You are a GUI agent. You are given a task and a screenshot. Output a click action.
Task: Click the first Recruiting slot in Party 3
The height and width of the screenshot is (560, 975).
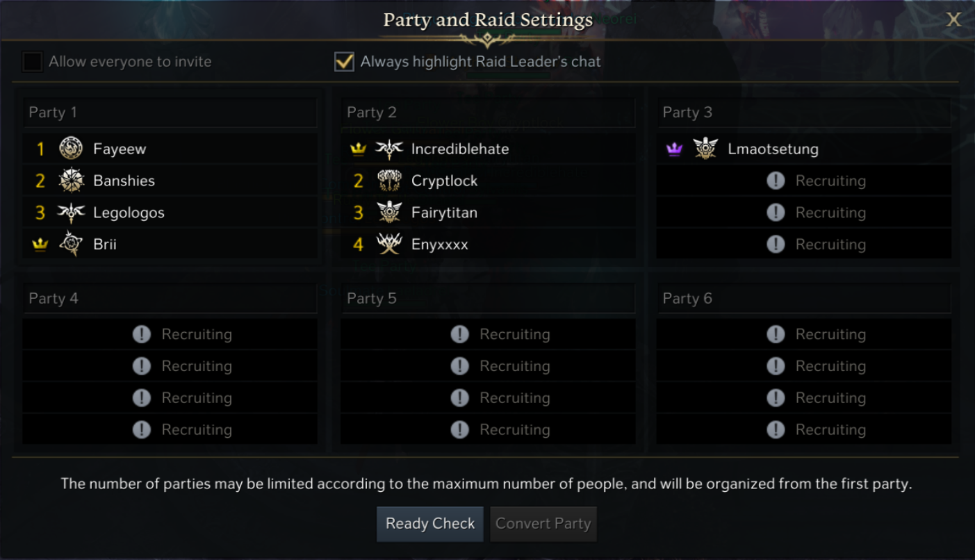pyautogui.click(x=804, y=181)
